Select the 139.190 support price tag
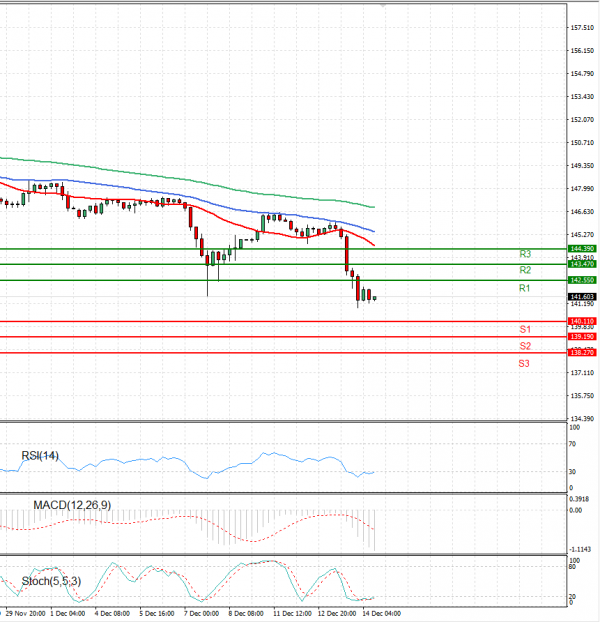Image resolution: width=600 pixels, height=622 pixels. coord(582,336)
